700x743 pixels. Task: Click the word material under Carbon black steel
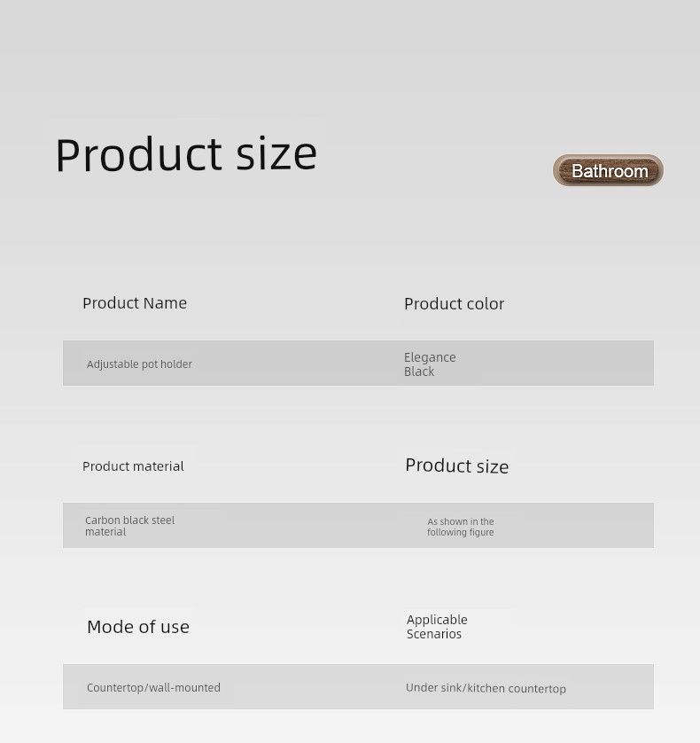pyautogui.click(x=105, y=532)
